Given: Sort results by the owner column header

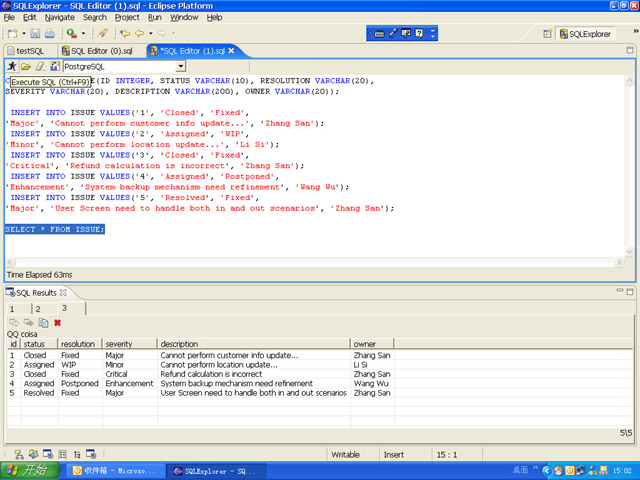Looking at the screenshot, I should (x=372, y=344).
